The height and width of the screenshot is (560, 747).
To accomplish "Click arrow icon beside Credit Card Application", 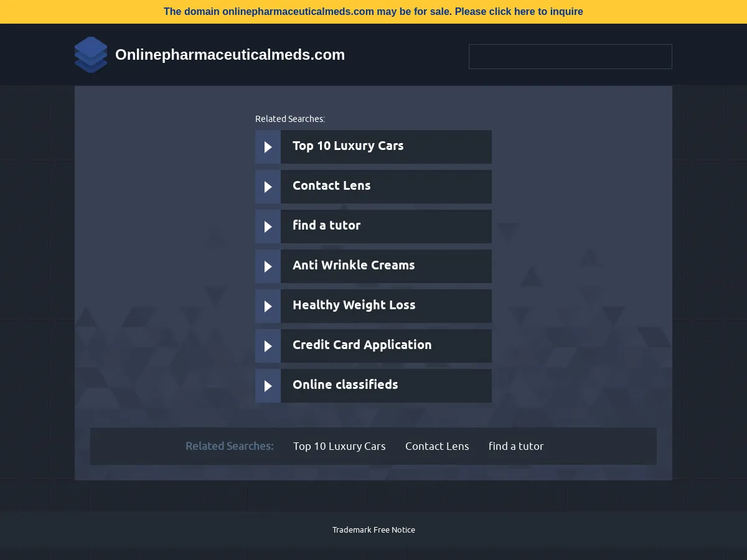I will [x=268, y=346].
